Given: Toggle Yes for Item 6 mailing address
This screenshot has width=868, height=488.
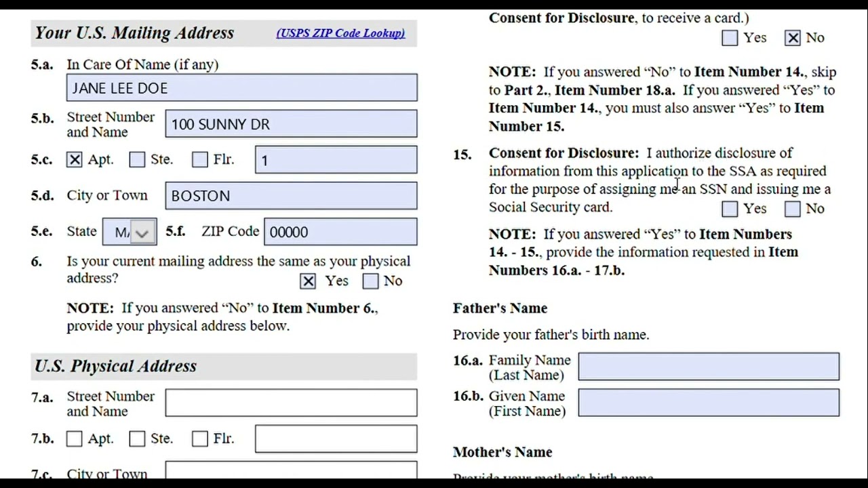Looking at the screenshot, I should click(x=308, y=281).
